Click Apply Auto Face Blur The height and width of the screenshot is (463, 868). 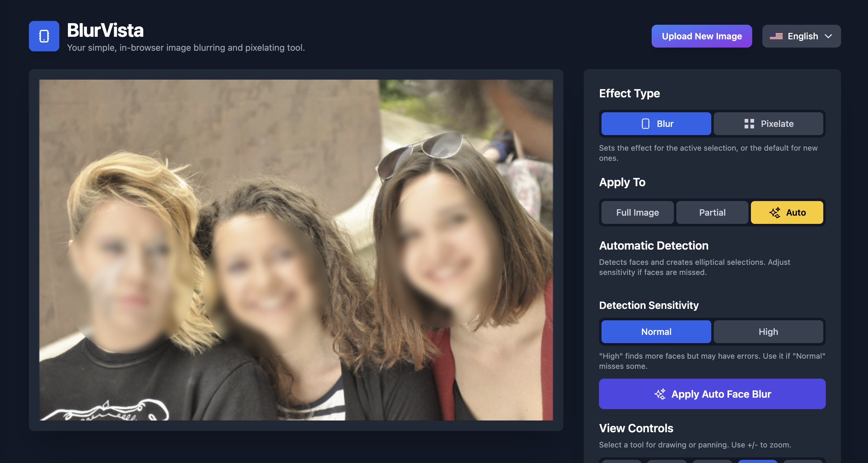pyautogui.click(x=712, y=394)
